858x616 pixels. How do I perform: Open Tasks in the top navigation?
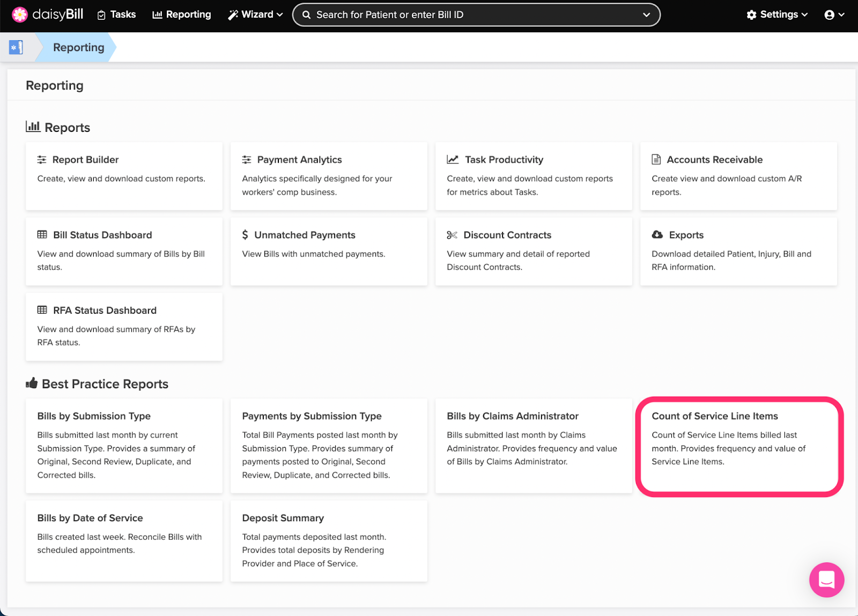coord(116,14)
